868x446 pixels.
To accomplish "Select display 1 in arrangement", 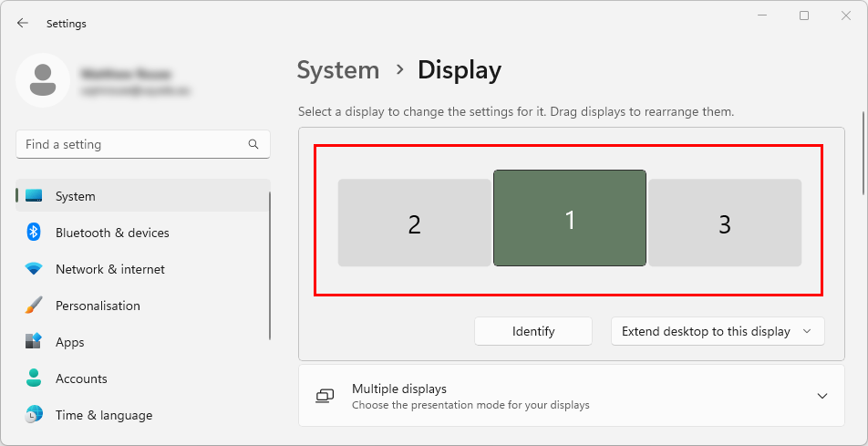I will [x=570, y=218].
